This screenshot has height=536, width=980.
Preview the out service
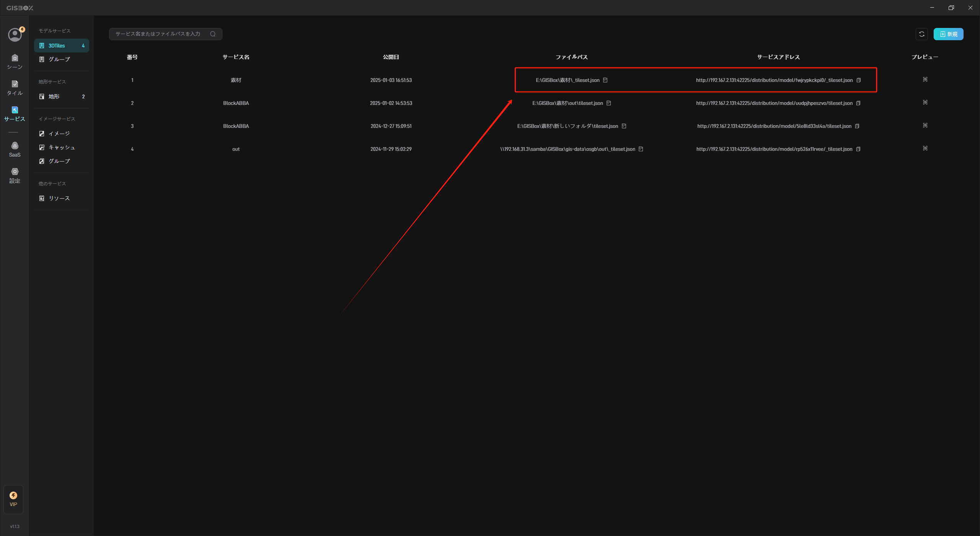coord(925,148)
